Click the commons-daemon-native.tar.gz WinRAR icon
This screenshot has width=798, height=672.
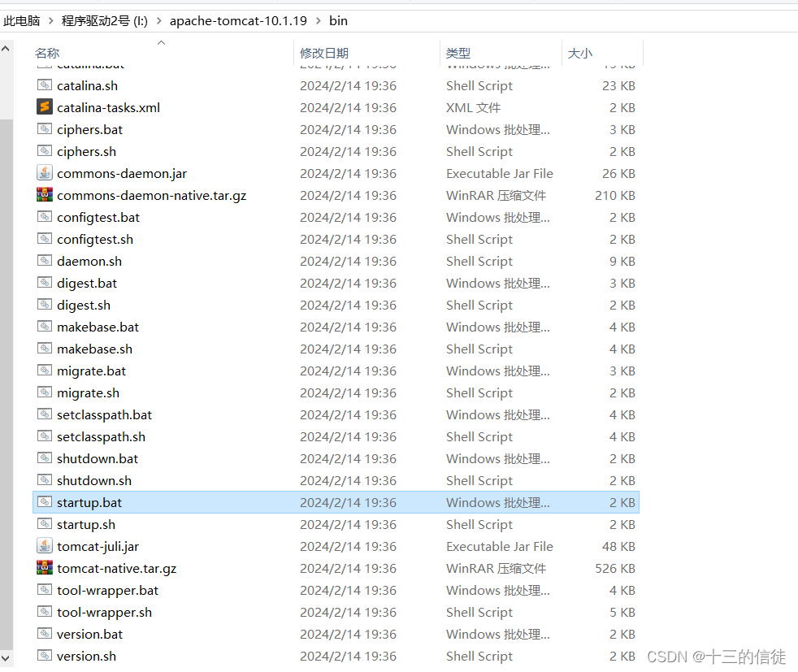pyautogui.click(x=44, y=194)
